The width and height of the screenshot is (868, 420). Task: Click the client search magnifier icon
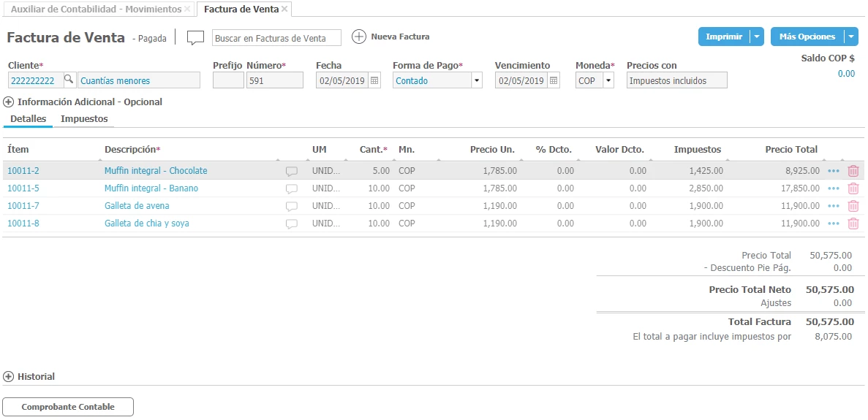coord(69,80)
